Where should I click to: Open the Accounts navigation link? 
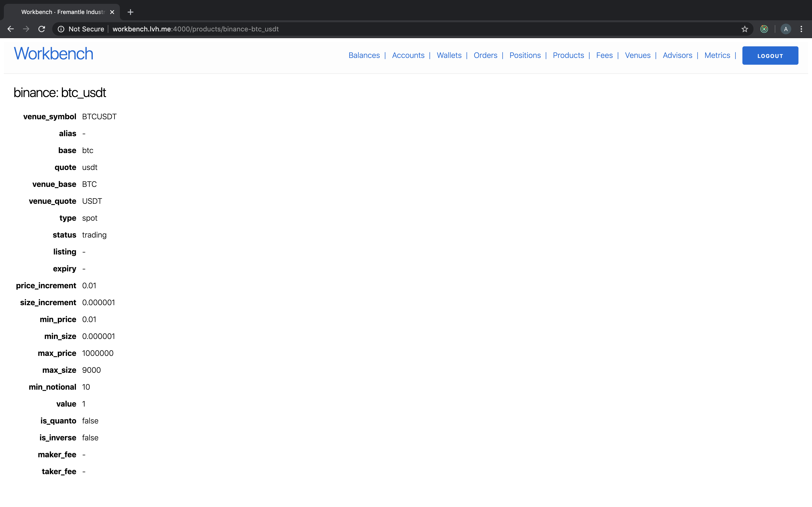(408, 55)
